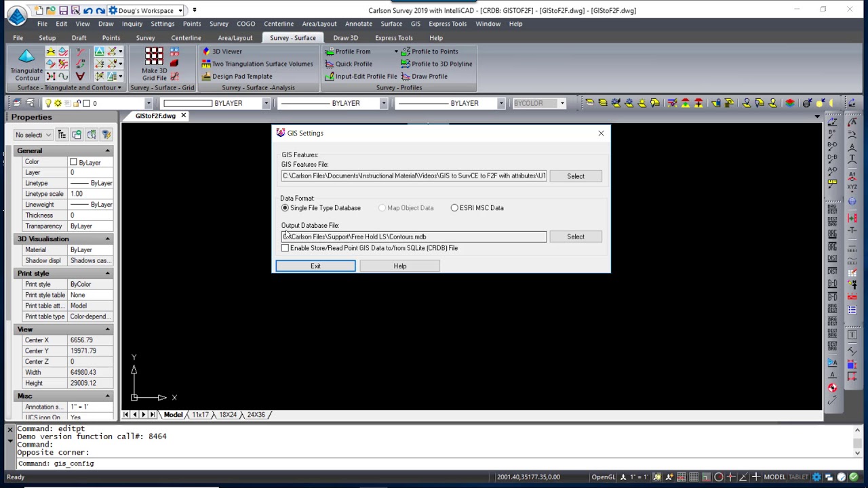Click the color swatch in the layer toolbar

(86, 103)
